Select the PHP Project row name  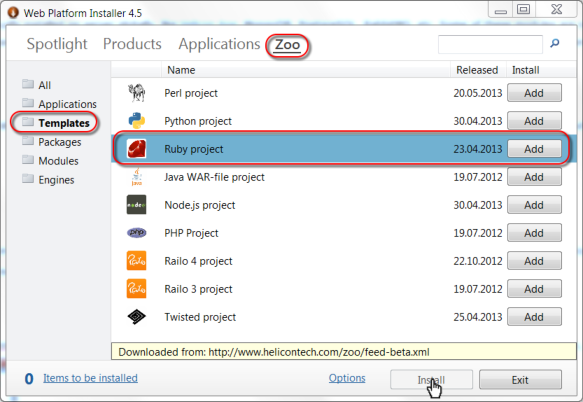(x=191, y=233)
